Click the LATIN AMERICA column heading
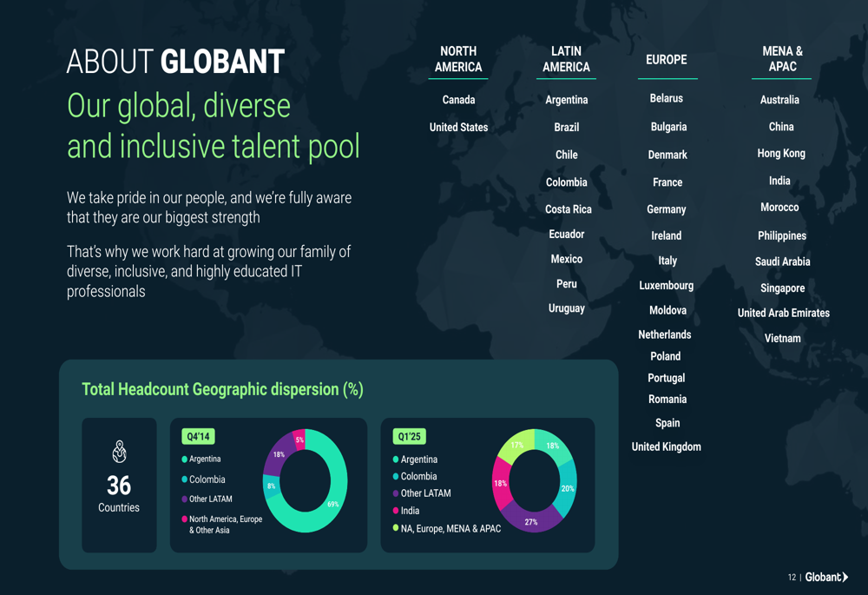868x595 pixels. [x=566, y=59]
